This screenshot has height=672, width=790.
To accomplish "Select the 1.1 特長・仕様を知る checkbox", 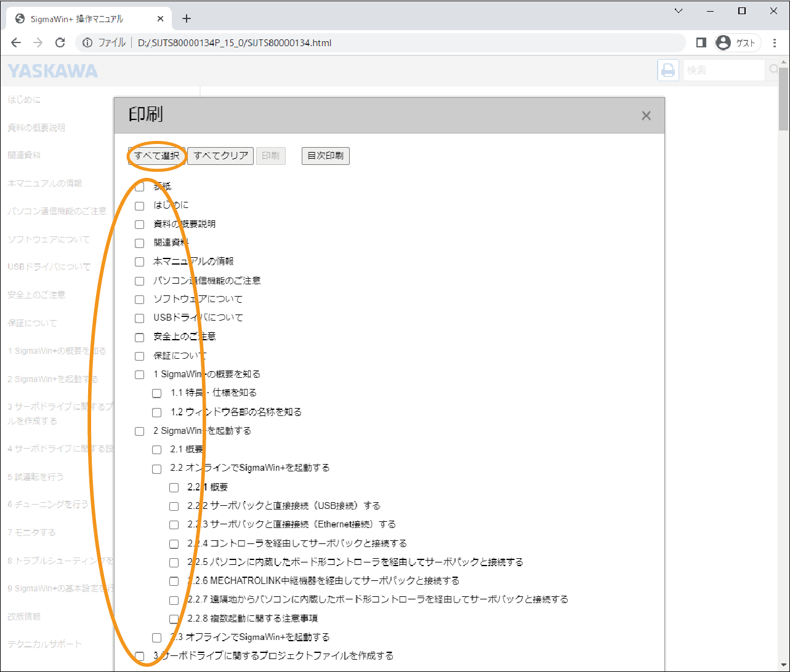I will (157, 393).
